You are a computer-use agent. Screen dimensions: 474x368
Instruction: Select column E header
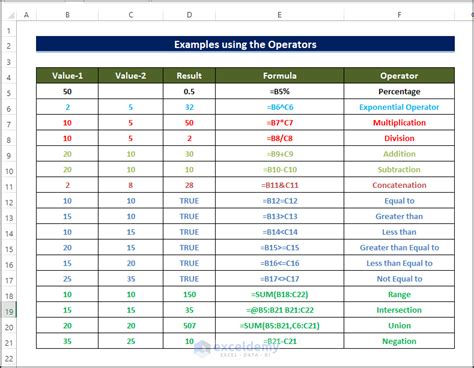click(279, 15)
